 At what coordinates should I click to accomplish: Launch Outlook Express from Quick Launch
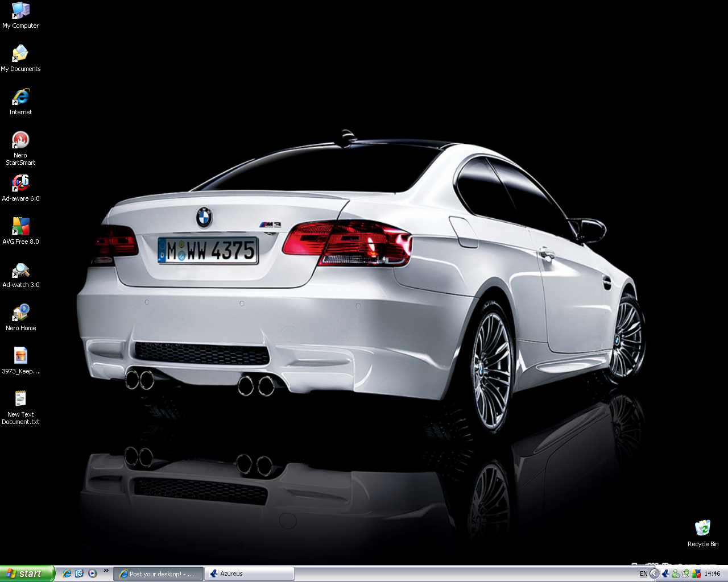click(80, 573)
